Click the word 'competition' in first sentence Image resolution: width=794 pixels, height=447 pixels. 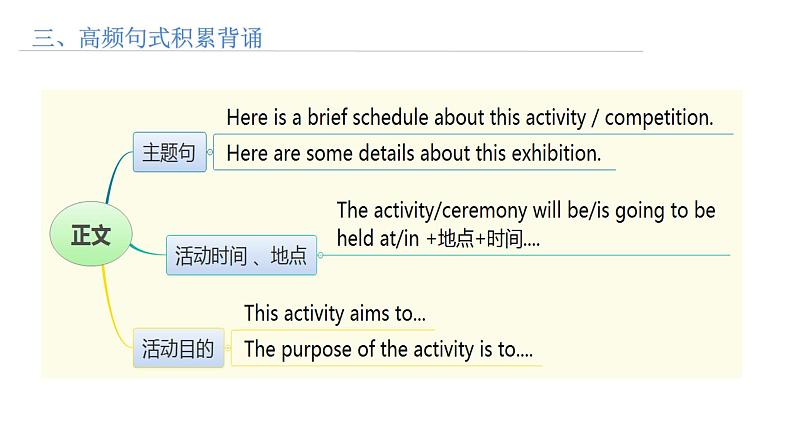(x=659, y=118)
